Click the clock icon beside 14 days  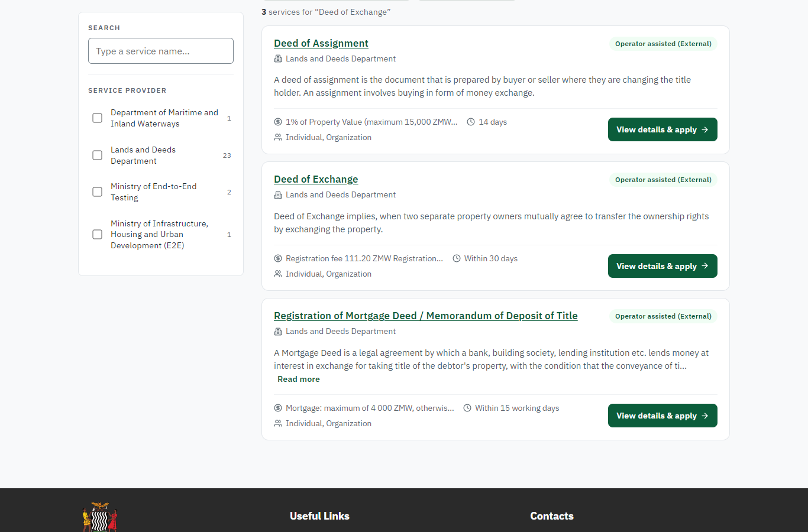click(471, 122)
